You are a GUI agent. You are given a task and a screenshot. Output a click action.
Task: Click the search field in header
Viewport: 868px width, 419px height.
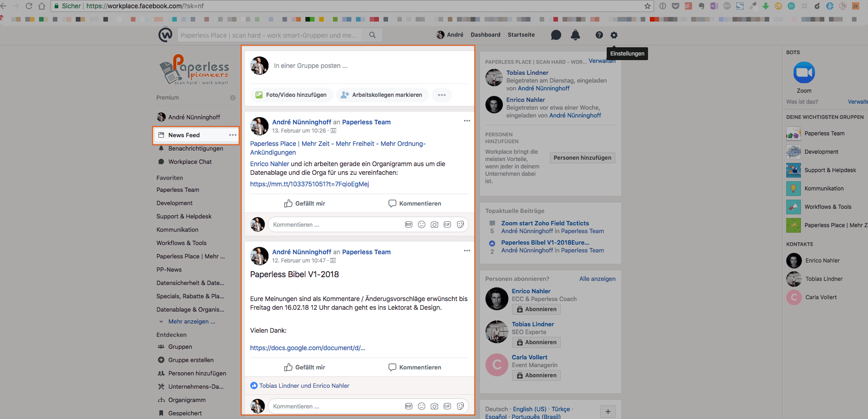270,35
